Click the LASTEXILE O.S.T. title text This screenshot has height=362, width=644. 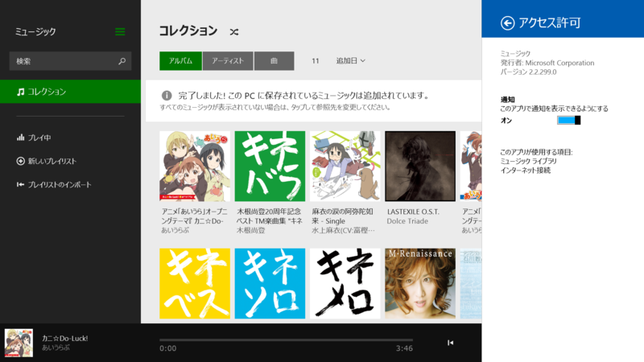(413, 212)
